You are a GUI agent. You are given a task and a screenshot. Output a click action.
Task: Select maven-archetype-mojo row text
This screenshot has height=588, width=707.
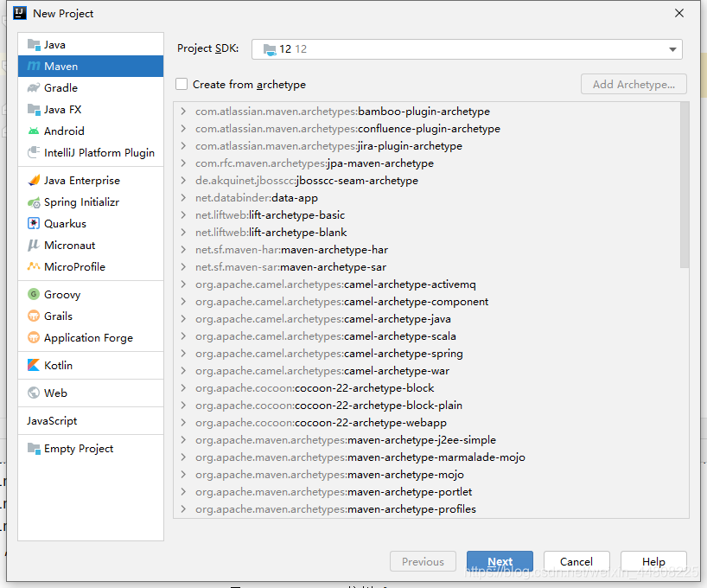tap(329, 474)
